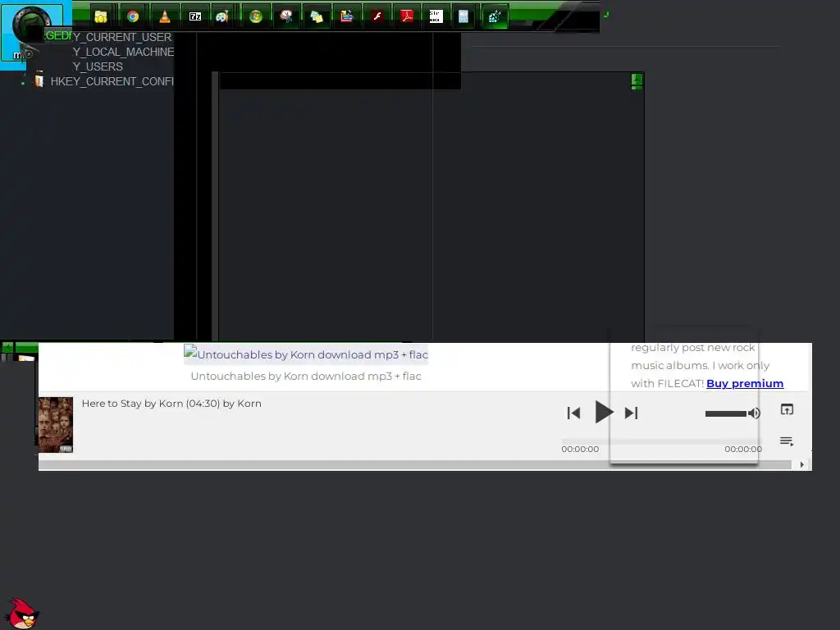Open the Sticky Notes icon in the toolbar
The width and height of the screenshot is (840, 630).
pos(317,16)
